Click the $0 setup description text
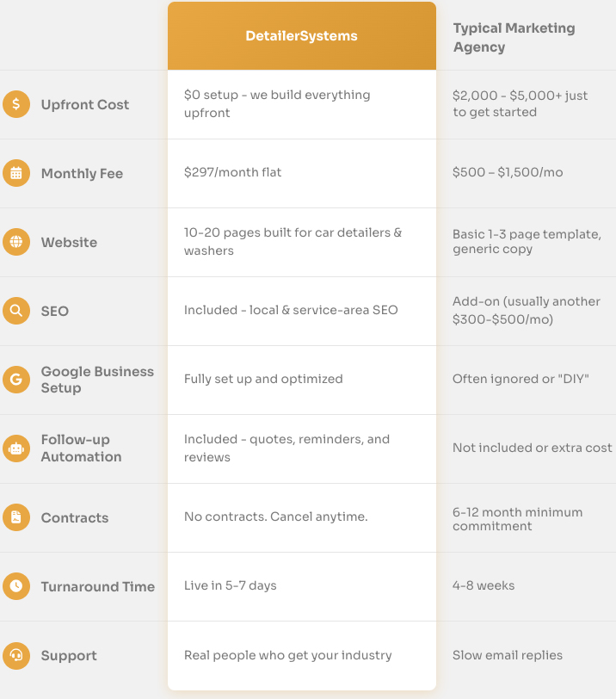616x699 pixels. pyautogui.click(x=277, y=103)
